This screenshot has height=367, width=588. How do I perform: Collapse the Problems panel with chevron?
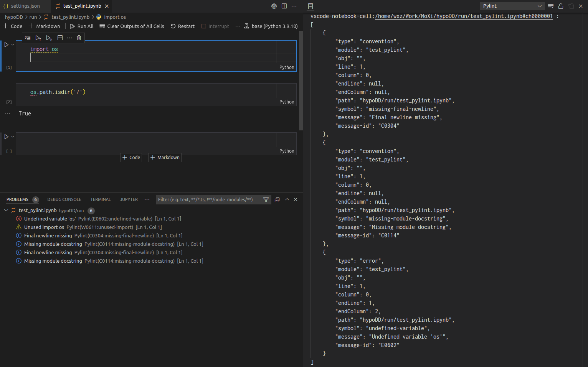[x=287, y=199]
